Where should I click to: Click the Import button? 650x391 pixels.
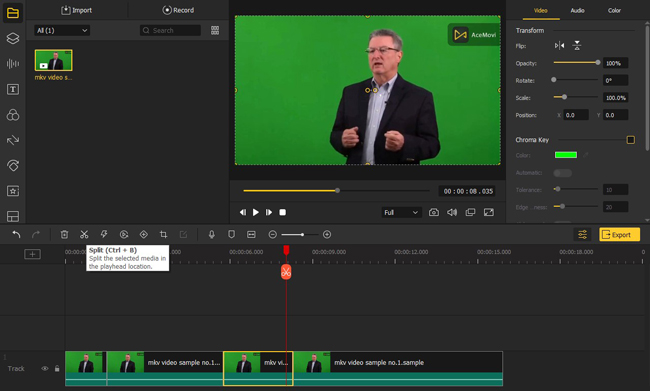(x=77, y=10)
